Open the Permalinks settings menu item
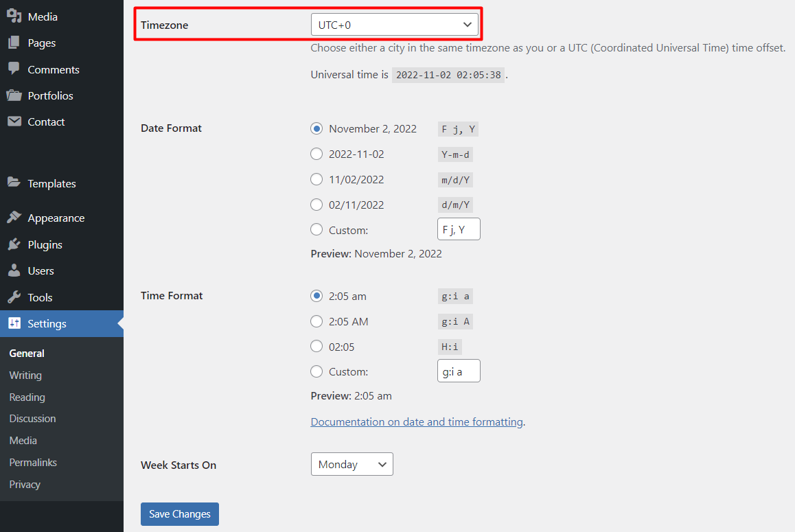795x532 pixels. [x=33, y=462]
